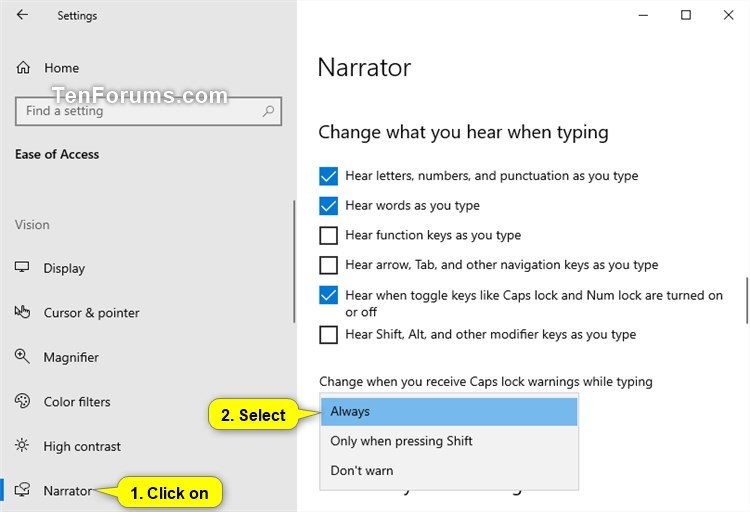Viewport: 750px width, 512px height.
Task: Select Only when pressing Shift option
Action: click(449, 441)
